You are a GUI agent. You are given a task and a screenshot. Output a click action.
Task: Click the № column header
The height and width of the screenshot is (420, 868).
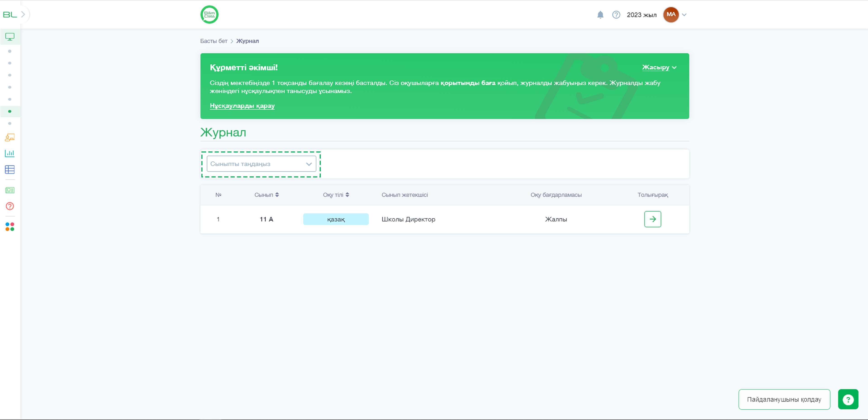click(x=218, y=195)
